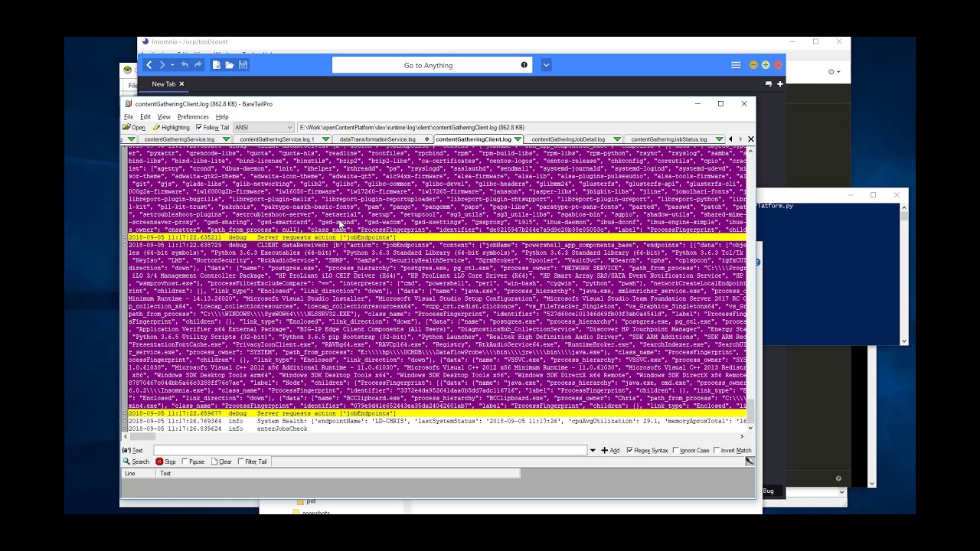The height and width of the screenshot is (551, 980).
Task: Click the Komodo undo arrow icon
Action: click(x=185, y=65)
